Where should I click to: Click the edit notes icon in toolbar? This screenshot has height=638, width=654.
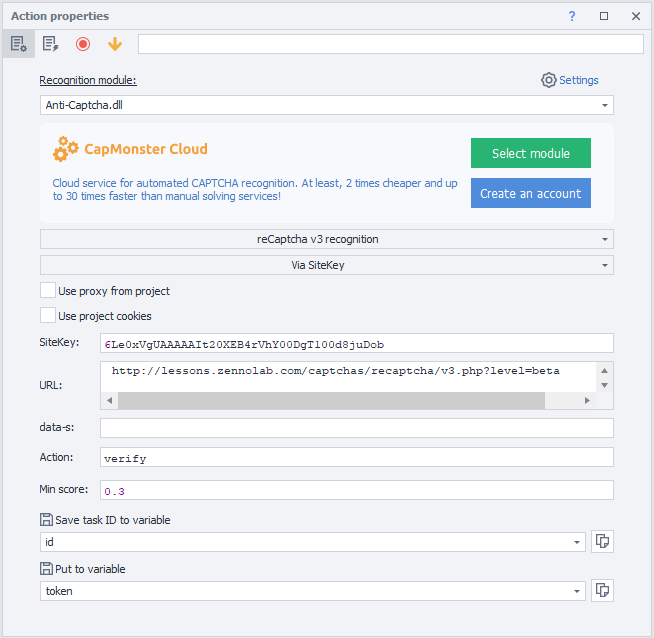click(50, 44)
